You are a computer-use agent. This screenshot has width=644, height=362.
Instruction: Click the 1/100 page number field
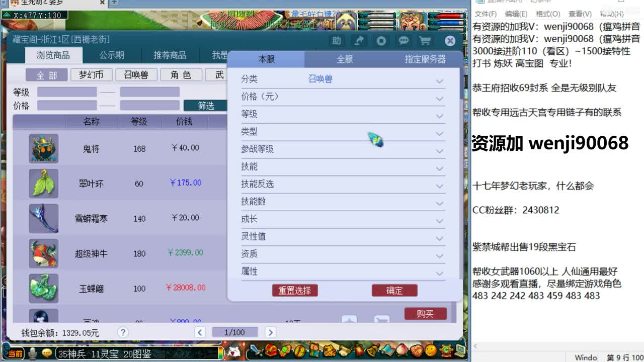234,332
